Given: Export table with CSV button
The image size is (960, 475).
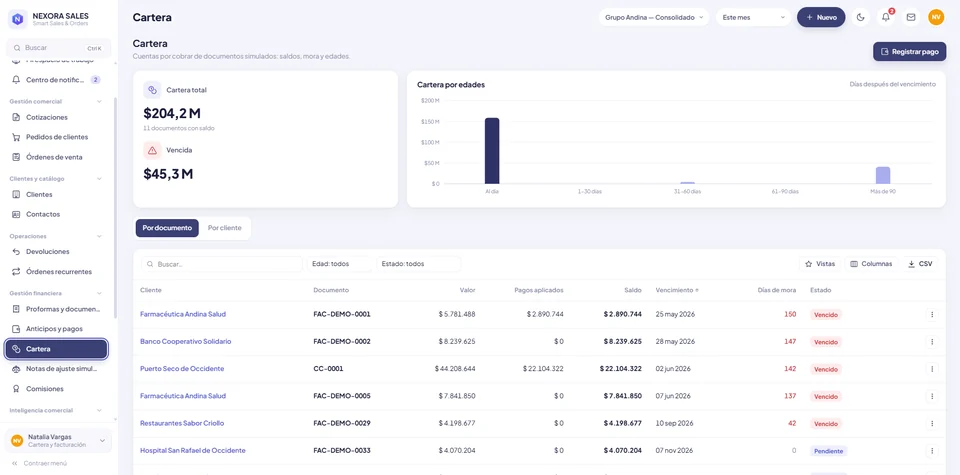Looking at the screenshot, I should (x=920, y=264).
